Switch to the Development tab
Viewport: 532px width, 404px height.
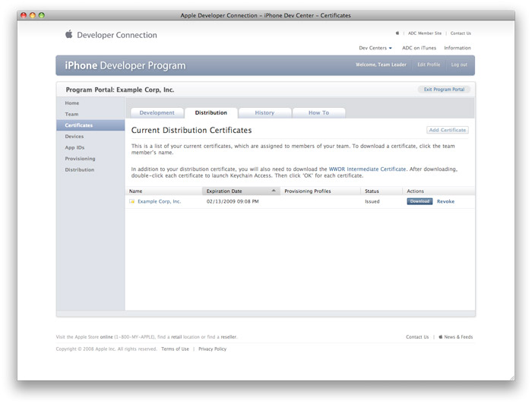coord(157,113)
